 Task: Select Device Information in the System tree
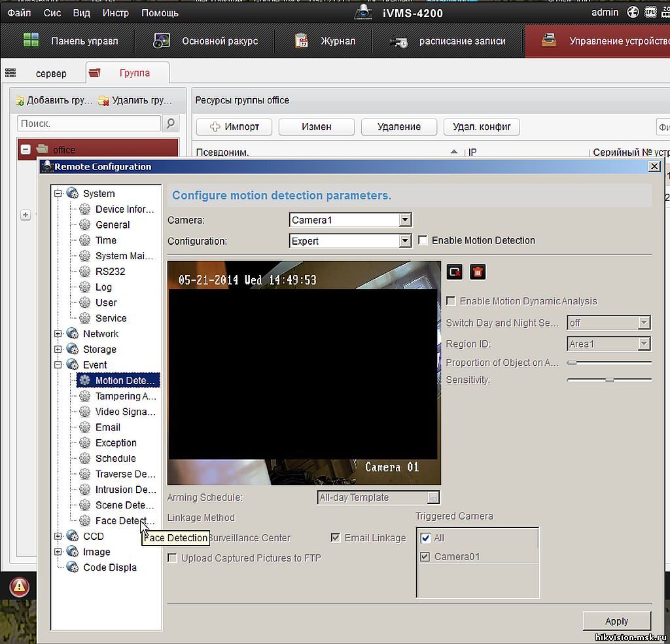point(124,209)
